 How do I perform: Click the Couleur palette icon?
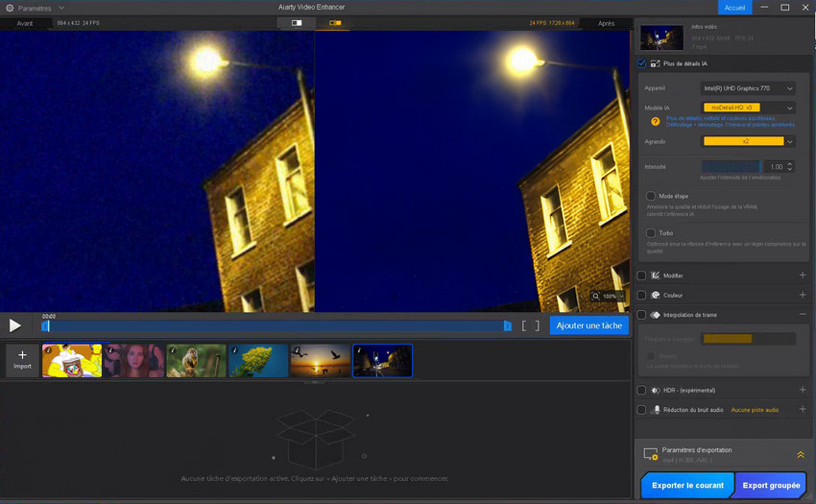pyautogui.click(x=655, y=295)
